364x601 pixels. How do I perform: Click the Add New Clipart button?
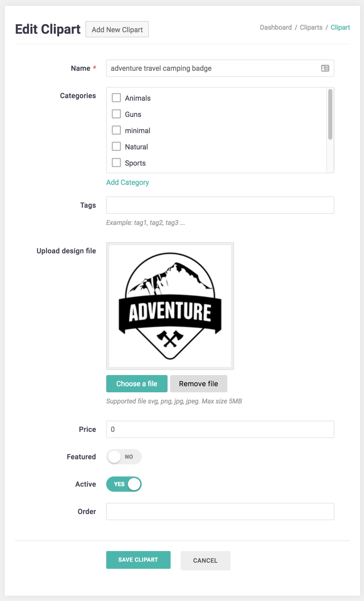click(117, 30)
